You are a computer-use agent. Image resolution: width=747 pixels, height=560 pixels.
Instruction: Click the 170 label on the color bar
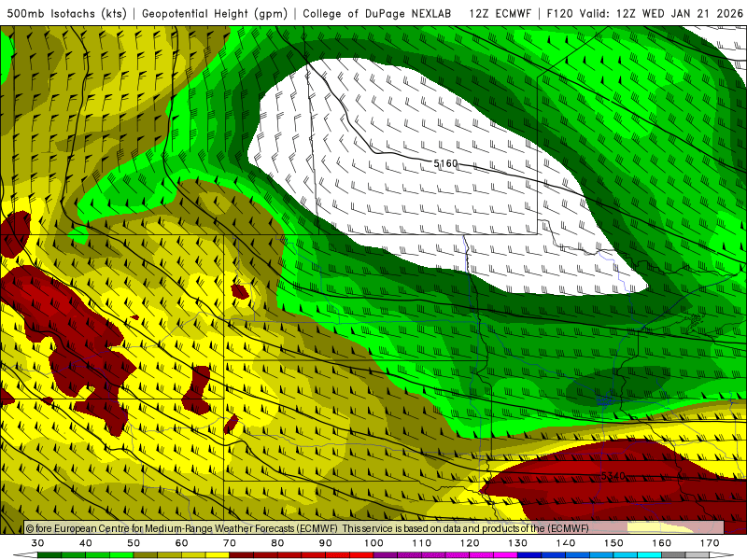710,543
